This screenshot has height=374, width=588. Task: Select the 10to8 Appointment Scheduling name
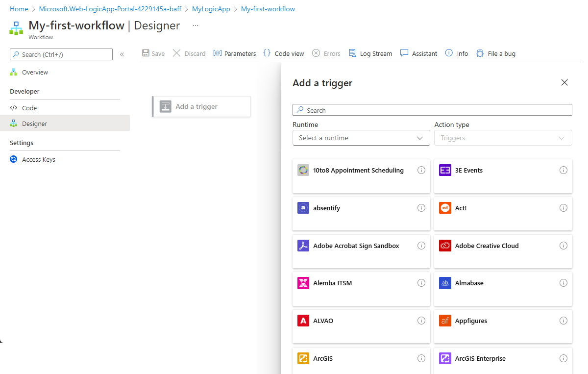(x=359, y=170)
